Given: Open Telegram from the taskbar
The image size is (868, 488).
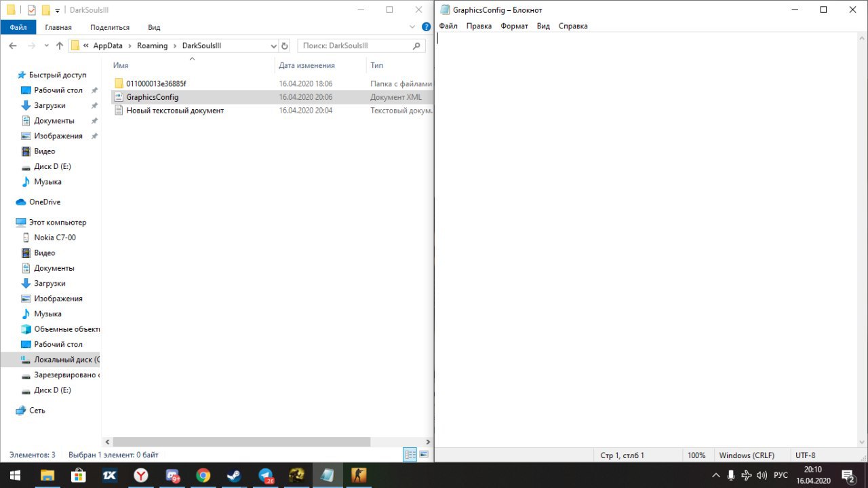Looking at the screenshot, I should coord(266,475).
